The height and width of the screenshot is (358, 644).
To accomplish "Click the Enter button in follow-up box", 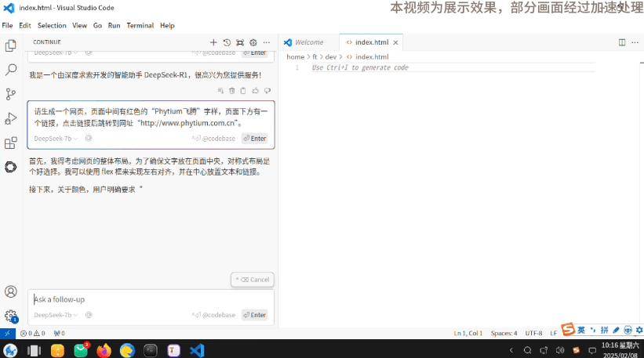I will [x=255, y=315].
